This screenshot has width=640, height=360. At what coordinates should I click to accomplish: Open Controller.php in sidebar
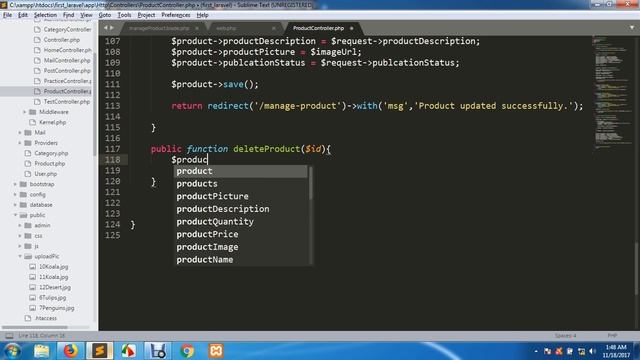[62, 40]
